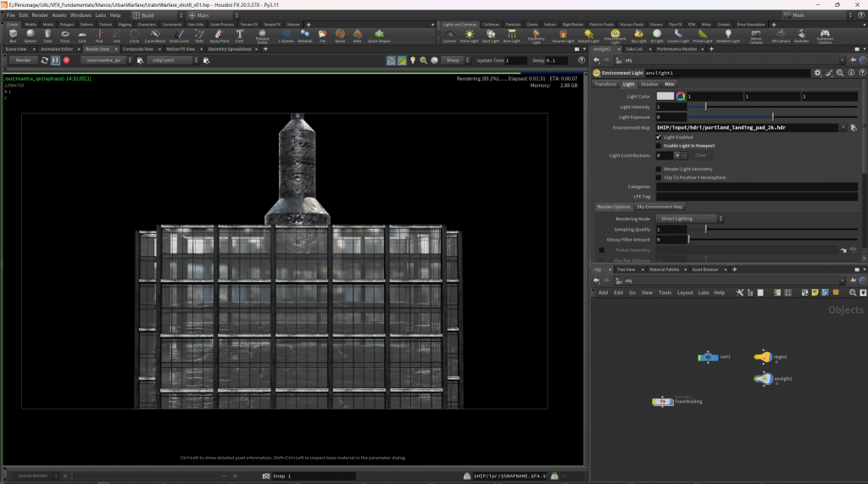Image resolution: width=868 pixels, height=484 pixels.
Task: Click Clear next to Light Contributions
Action: pyautogui.click(x=700, y=156)
